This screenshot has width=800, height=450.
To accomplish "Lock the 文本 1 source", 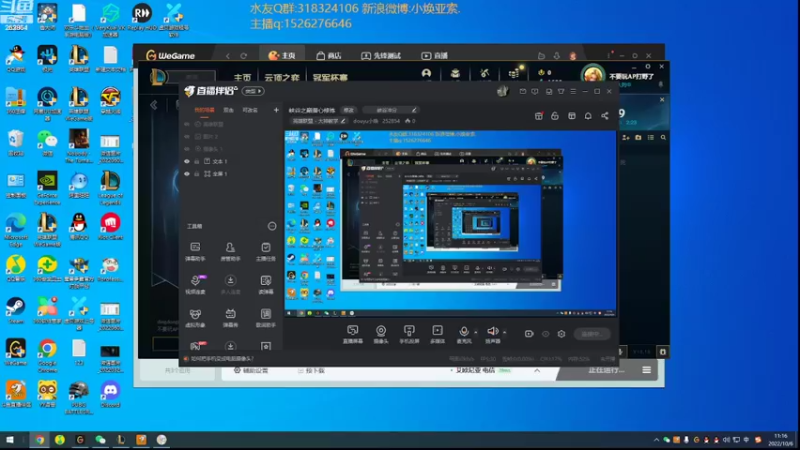I will point(196,161).
